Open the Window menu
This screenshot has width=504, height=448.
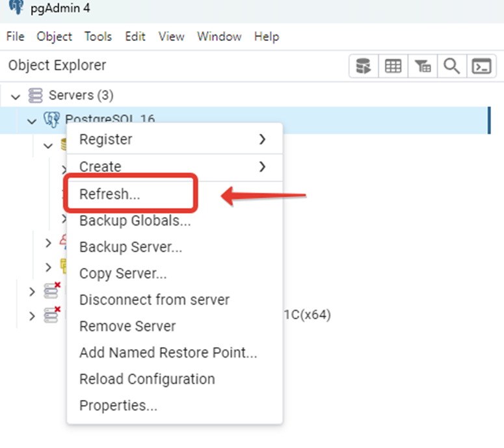tap(219, 36)
